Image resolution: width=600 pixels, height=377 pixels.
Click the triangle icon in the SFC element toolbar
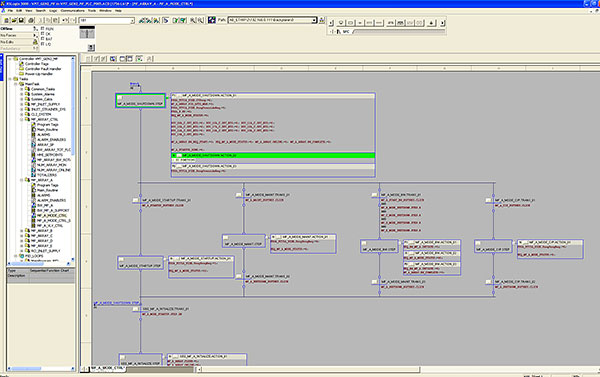[431, 23]
